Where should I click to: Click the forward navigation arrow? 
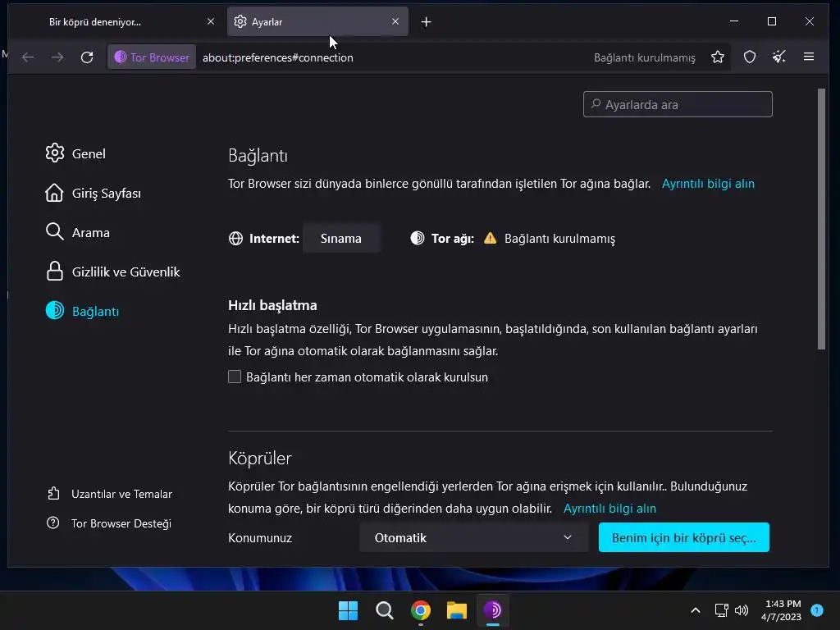tap(57, 57)
